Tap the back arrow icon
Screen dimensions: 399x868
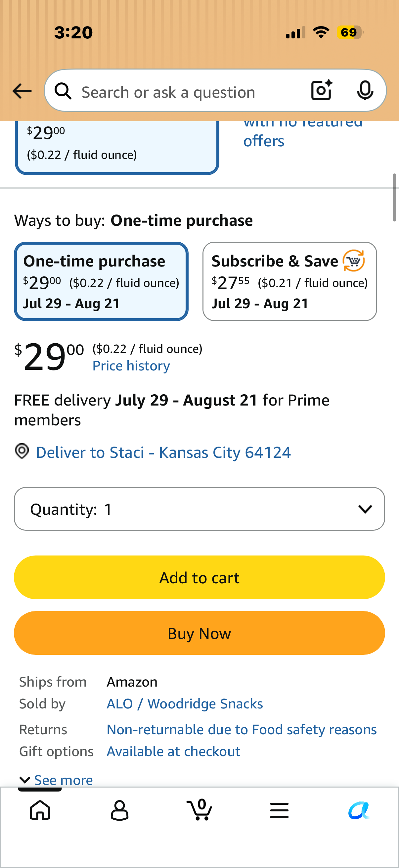pos(22,91)
